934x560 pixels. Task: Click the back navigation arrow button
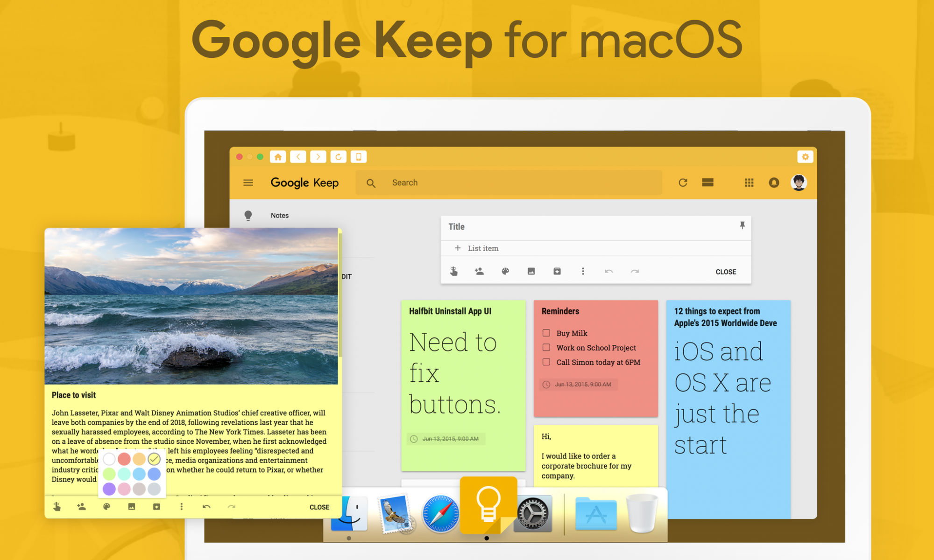pyautogui.click(x=298, y=157)
